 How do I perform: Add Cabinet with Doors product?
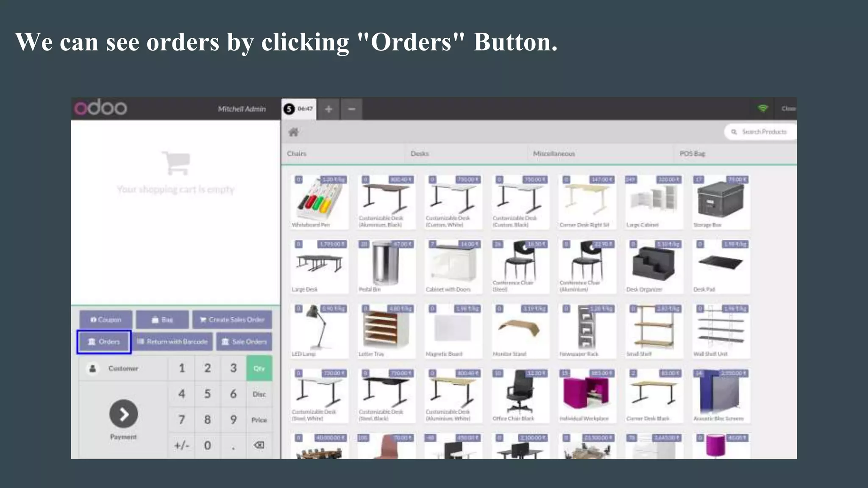tap(453, 266)
